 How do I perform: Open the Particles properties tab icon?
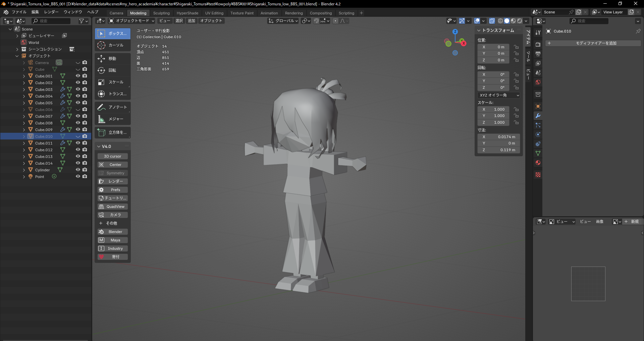(538, 125)
